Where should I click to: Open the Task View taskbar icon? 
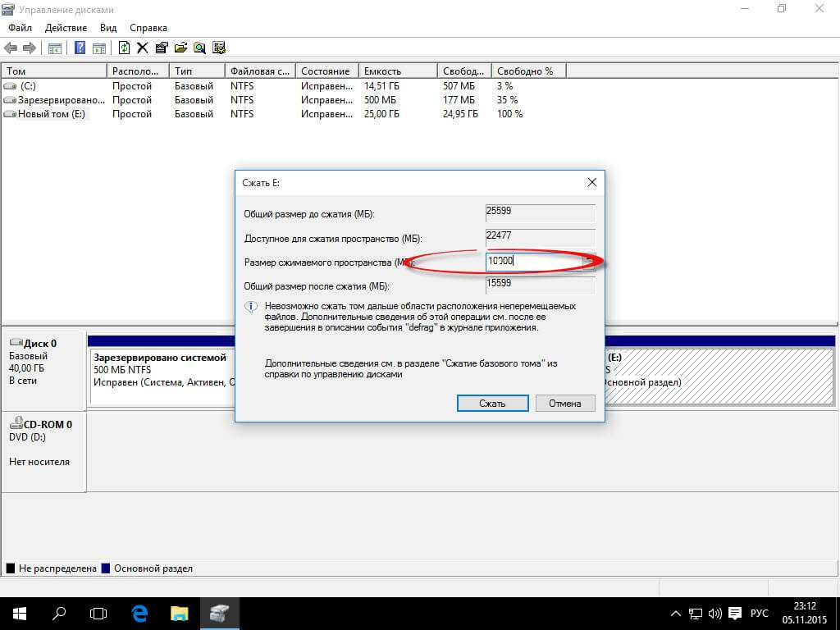tap(98, 614)
